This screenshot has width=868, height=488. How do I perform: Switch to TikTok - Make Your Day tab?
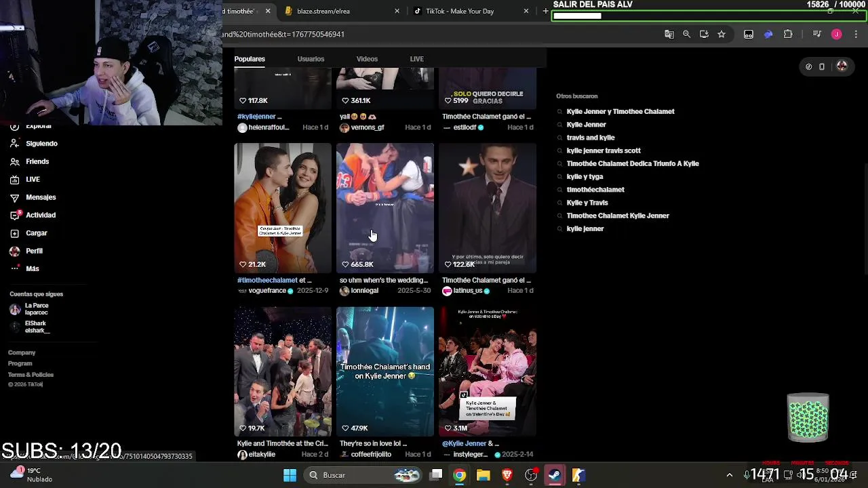pyautogui.click(x=468, y=11)
